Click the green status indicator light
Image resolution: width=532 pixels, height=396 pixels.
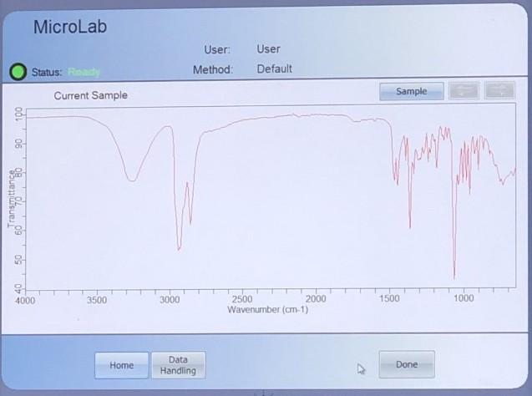point(18,72)
